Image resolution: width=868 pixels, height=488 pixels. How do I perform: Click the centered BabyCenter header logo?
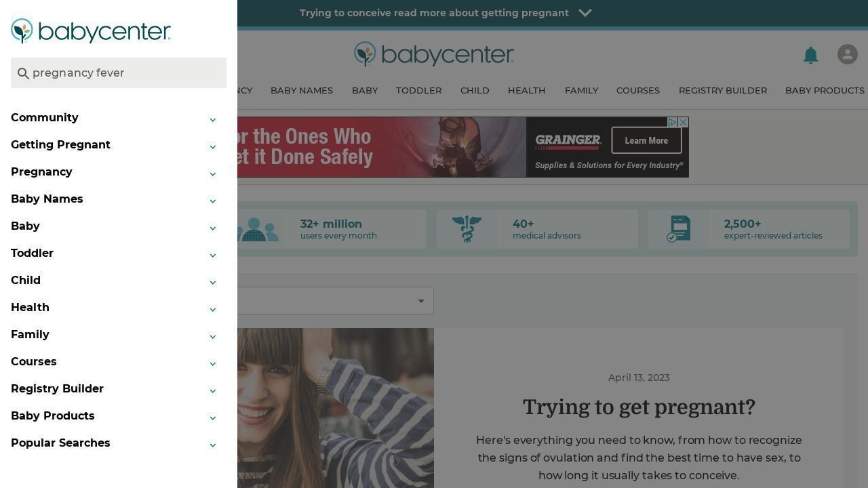coord(434,54)
